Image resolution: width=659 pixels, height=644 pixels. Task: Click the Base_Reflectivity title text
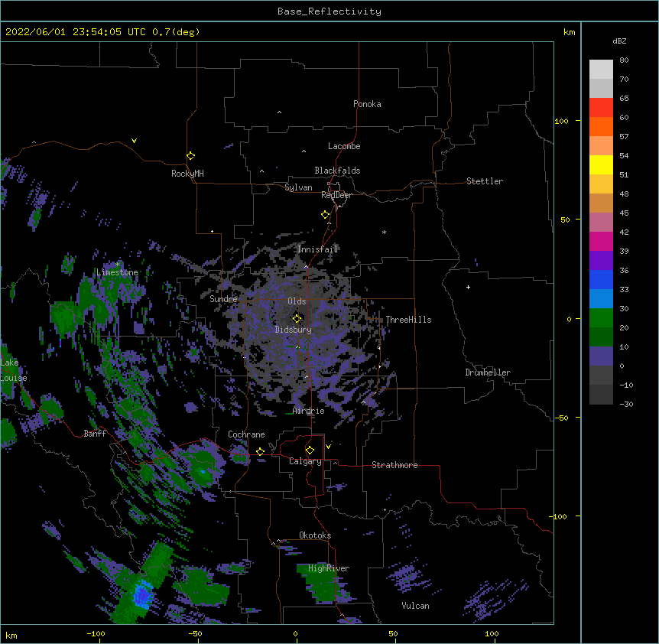click(x=329, y=11)
